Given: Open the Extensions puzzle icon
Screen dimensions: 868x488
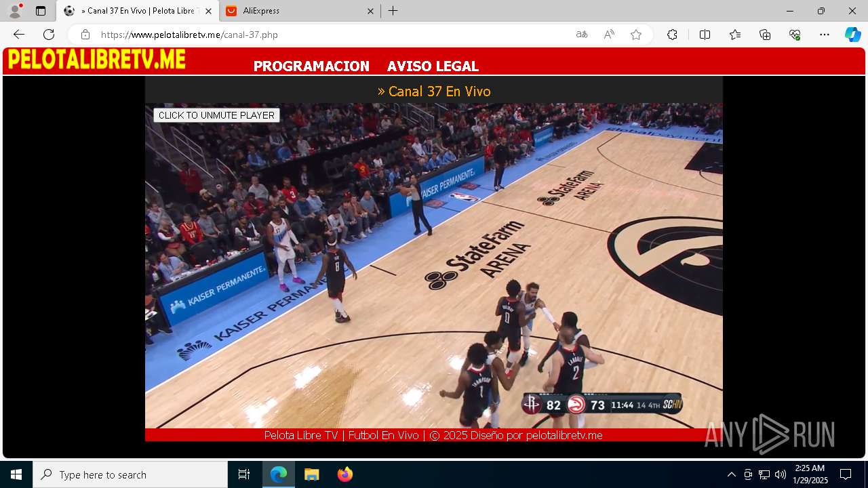Looking at the screenshot, I should (x=672, y=35).
